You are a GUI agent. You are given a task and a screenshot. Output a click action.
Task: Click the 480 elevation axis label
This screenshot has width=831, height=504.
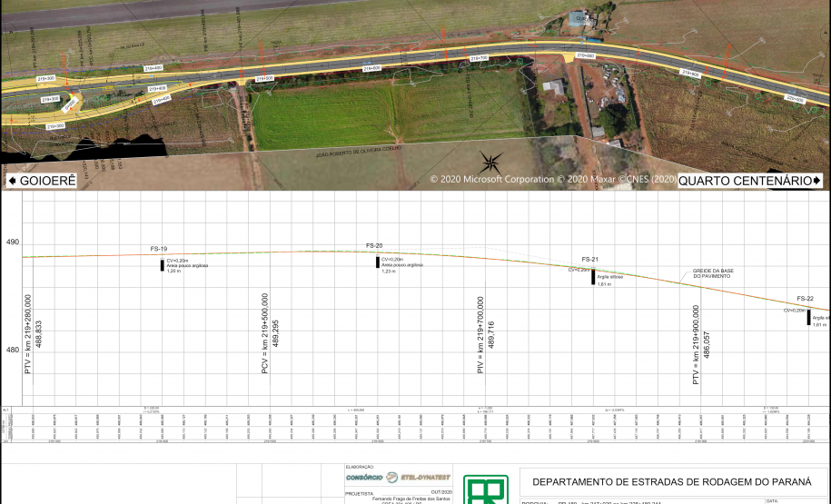tap(13, 350)
